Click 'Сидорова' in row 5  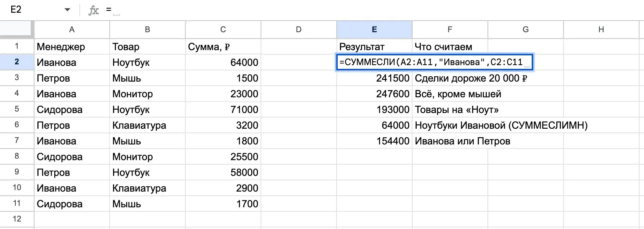pos(72,110)
